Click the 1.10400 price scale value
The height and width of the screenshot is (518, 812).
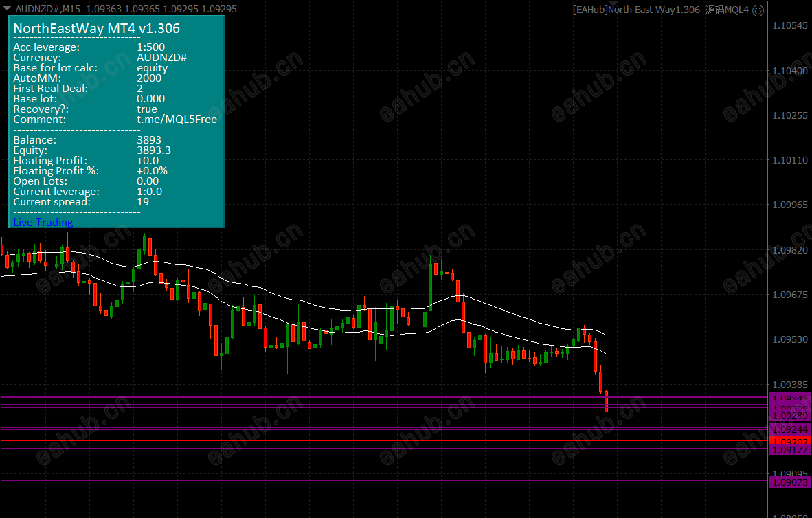(790, 71)
